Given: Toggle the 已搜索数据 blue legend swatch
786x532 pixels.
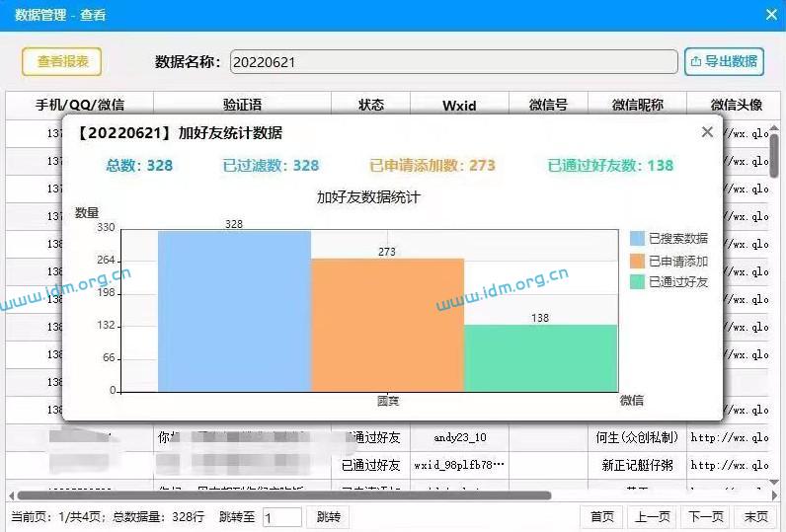Looking at the screenshot, I should point(637,239).
